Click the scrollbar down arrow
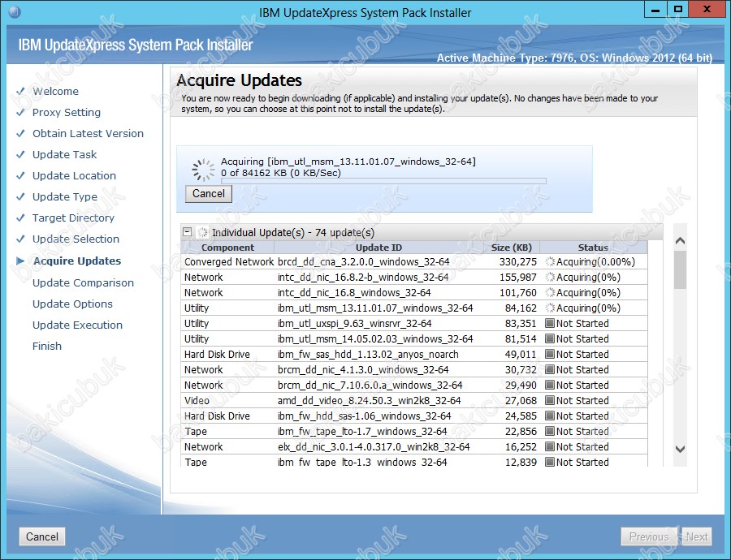 point(680,449)
